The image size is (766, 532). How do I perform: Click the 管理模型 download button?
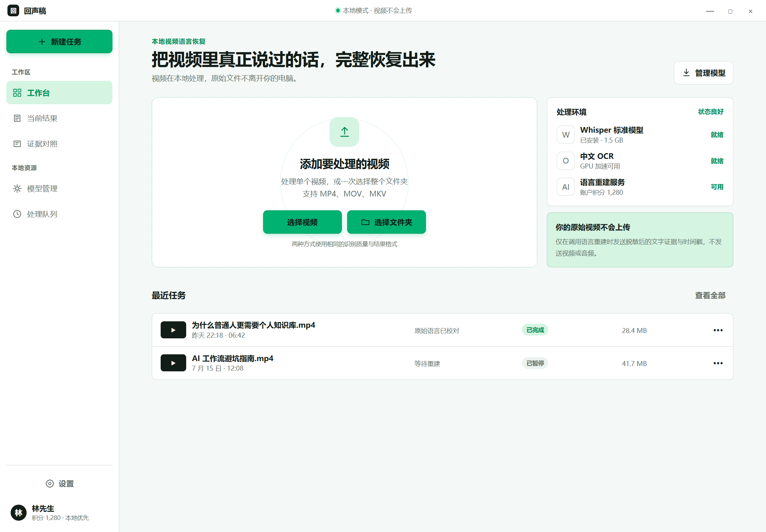[703, 73]
